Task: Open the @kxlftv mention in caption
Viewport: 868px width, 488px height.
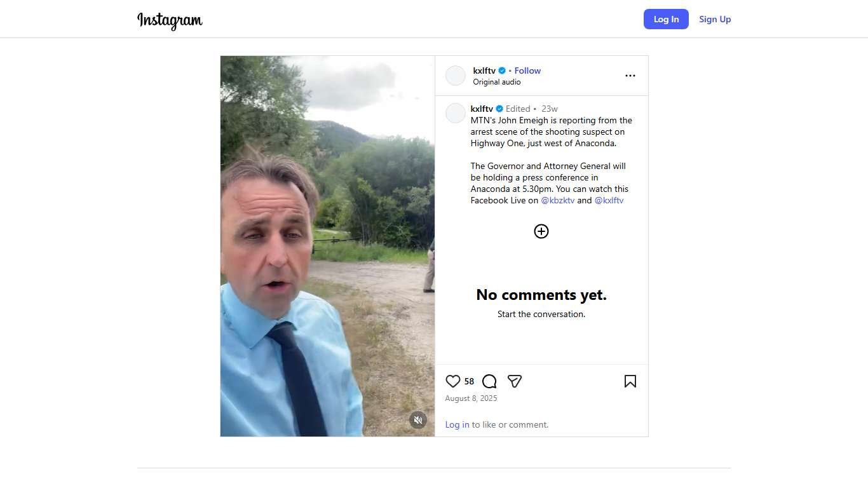Action: tap(609, 200)
